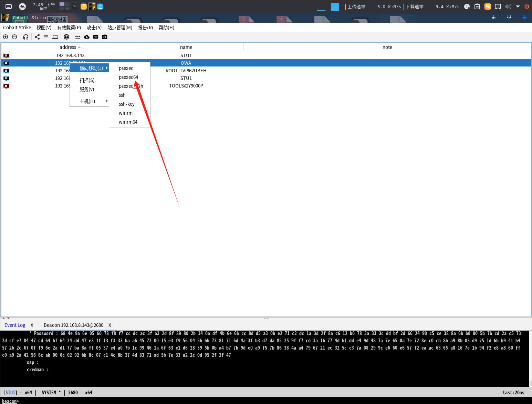Click the connect to team server plus icon
This screenshot has width=532, height=404.
pyautogui.click(x=6, y=37)
